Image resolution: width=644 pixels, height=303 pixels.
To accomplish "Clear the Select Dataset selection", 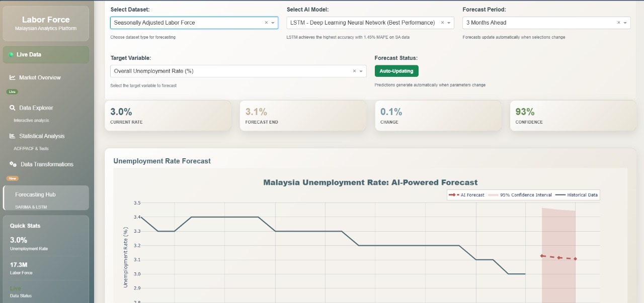I will tap(266, 23).
